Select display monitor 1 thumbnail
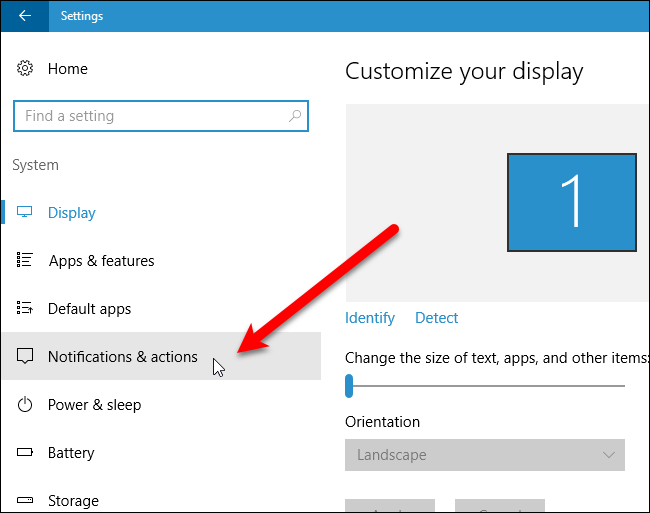The height and width of the screenshot is (513, 650). (572, 202)
